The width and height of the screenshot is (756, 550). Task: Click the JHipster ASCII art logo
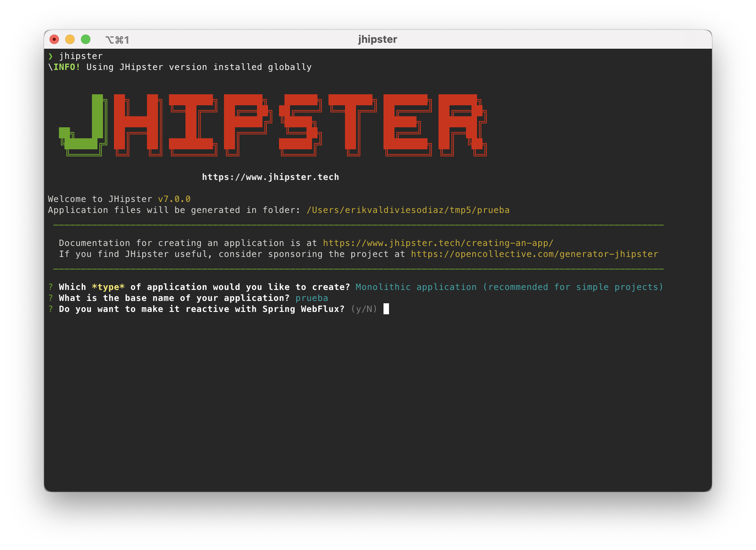pos(273,125)
